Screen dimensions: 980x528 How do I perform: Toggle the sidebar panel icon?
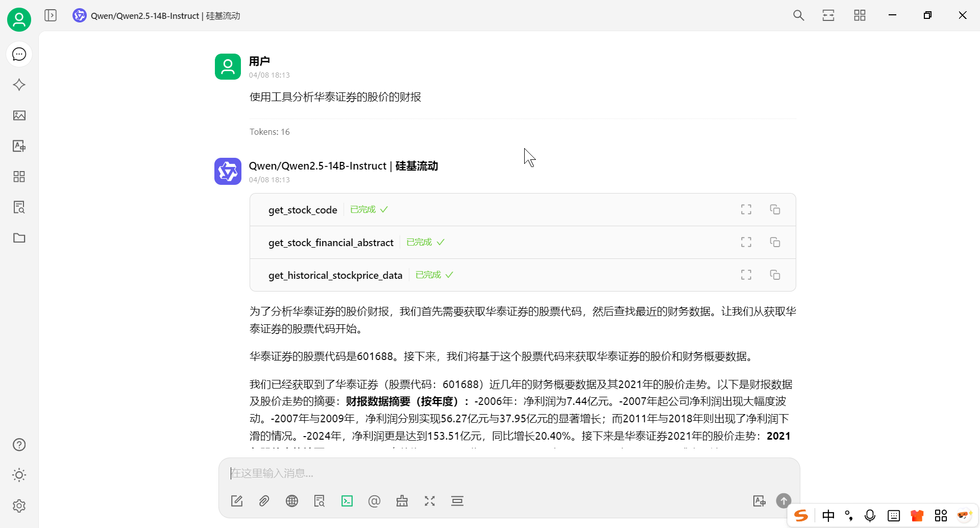(x=51, y=15)
